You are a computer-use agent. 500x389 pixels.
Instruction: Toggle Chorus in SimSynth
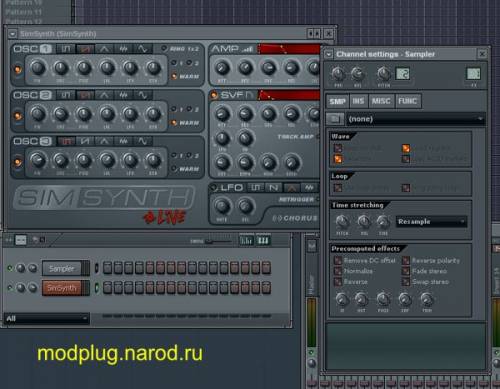pos(295,218)
